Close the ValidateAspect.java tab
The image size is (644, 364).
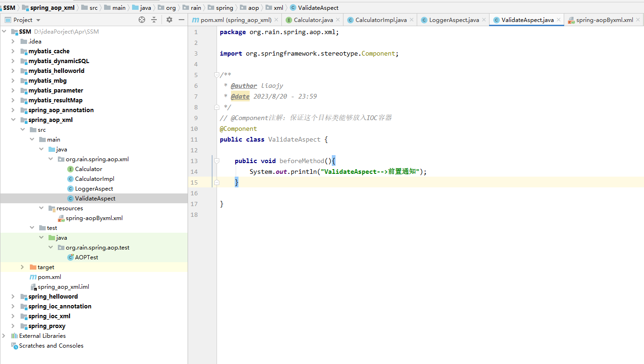coord(559,20)
